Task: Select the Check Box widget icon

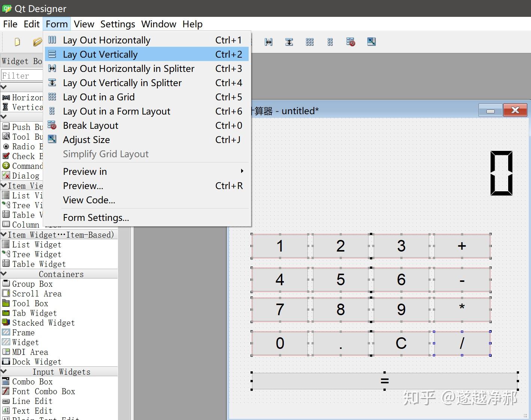Action: pyautogui.click(x=6, y=156)
